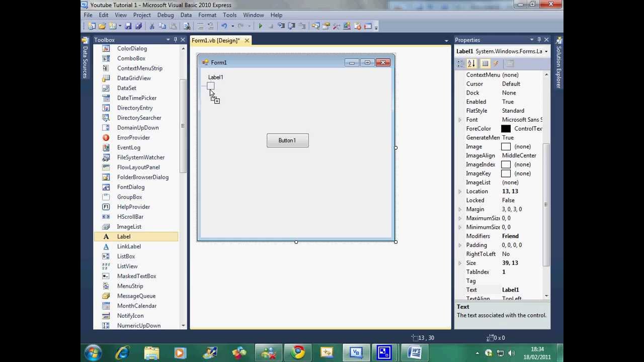This screenshot has height=362, width=644.
Task: Open the Label1 object selector dropdown
Action: 546,51
